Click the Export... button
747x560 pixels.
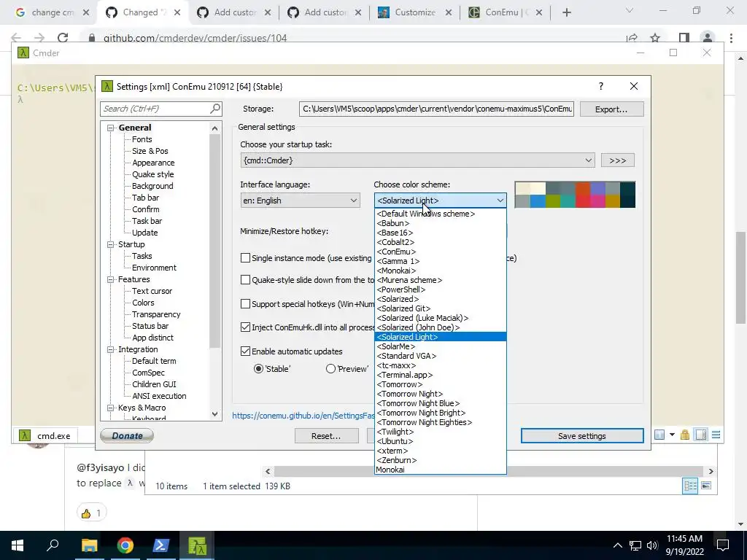click(611, 109)
